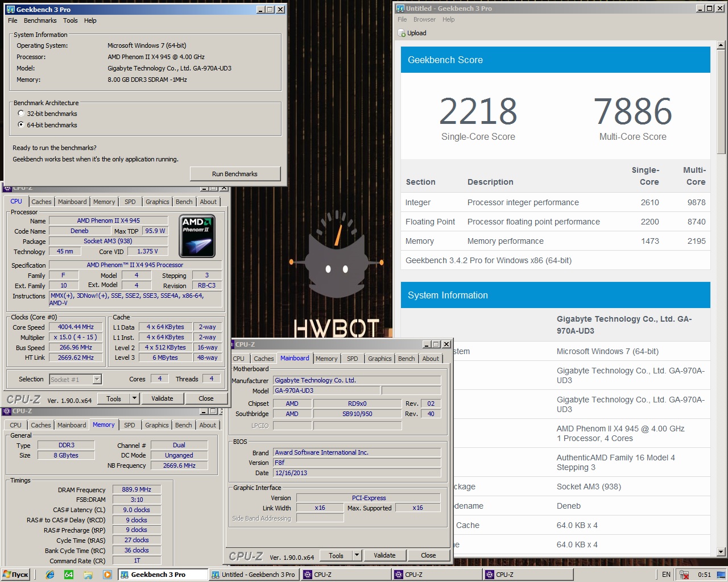The height and width of the screenshot is (582, 728).
Task: Click the network tray icon with red X
Action: point(684,575)
